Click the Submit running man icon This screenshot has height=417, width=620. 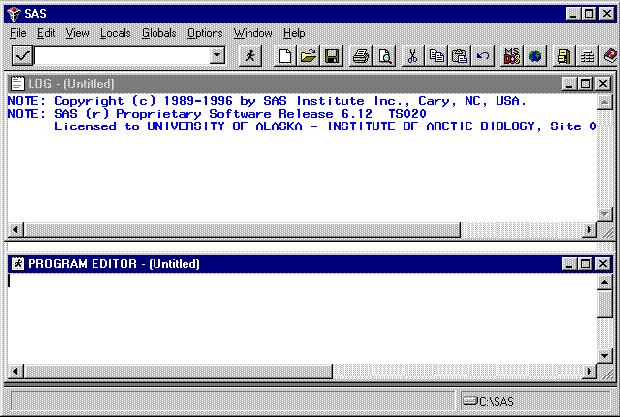250,56
